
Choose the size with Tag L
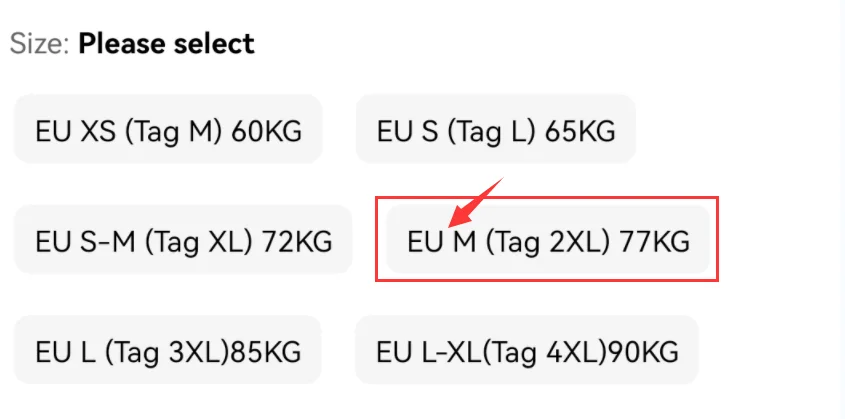pos(496,130)
